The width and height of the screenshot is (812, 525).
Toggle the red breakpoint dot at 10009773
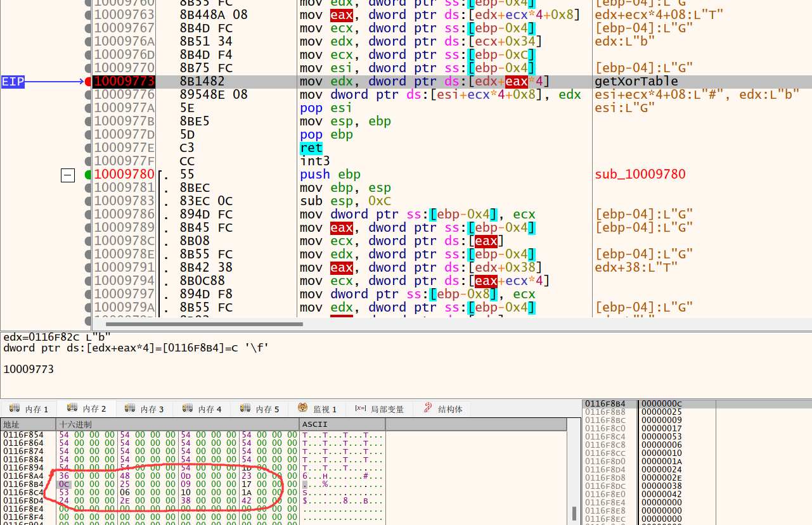[87, 82]
